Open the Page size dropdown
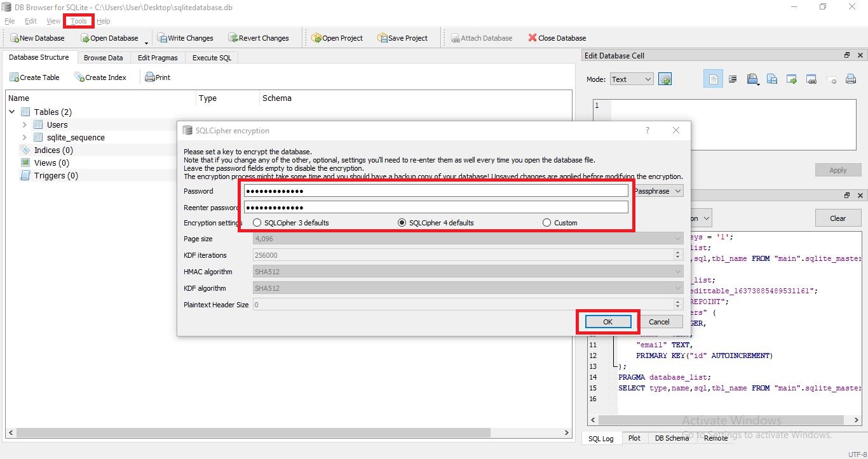Screen dimensions: 868x459 [468, 239]
